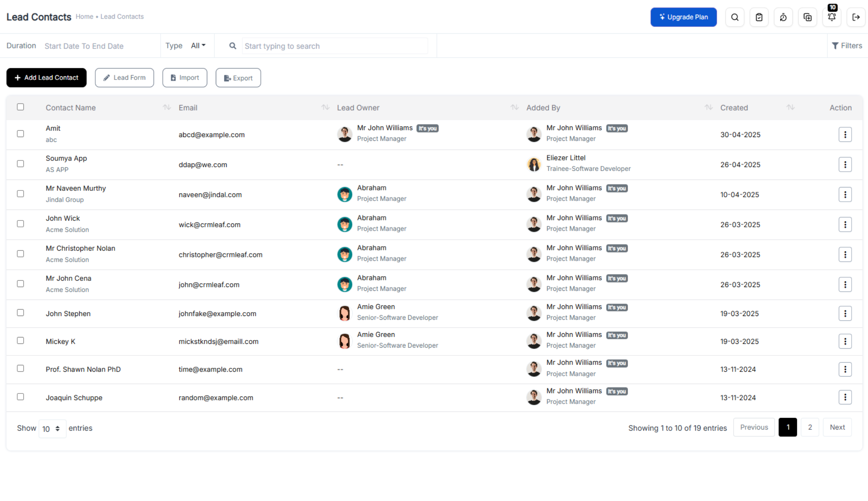Go to pagination page 2
Screen dimensions: 868x501
coord(810,427)
